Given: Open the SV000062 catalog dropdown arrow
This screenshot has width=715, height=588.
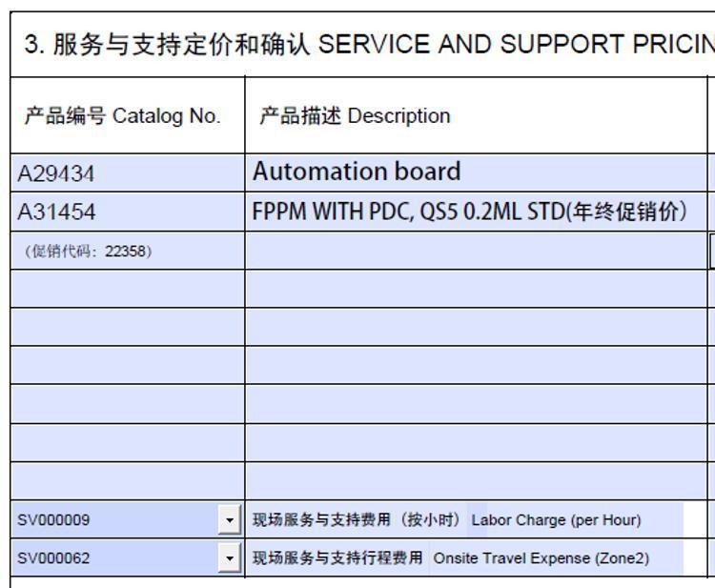Looking at the screenshot, I should pyautogui.click(x=230, y=558).
